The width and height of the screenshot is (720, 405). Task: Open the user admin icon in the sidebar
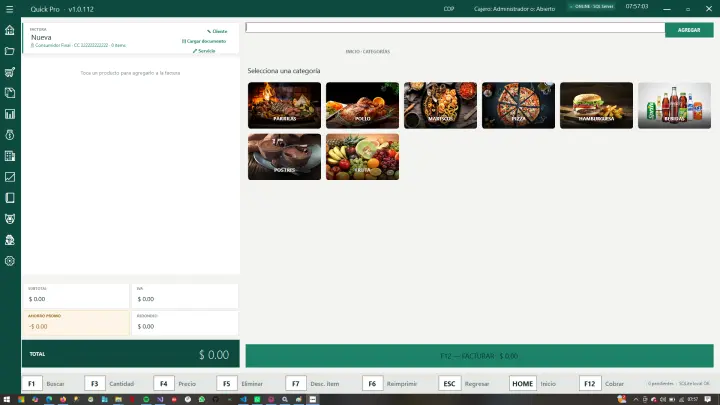coord(10,240)
